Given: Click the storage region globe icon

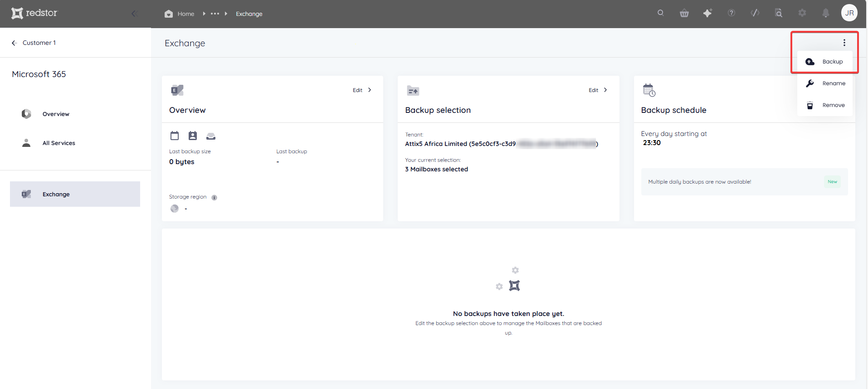Looking at the screenshot, I should coord(175,209).
